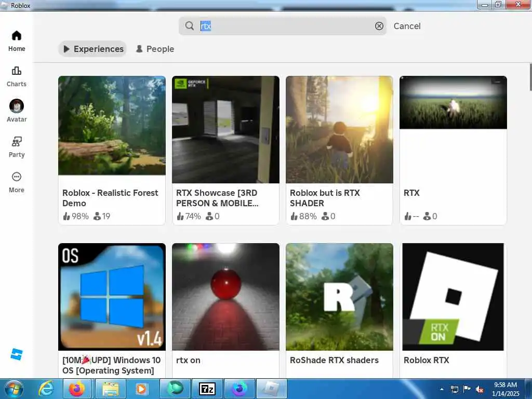Open Charts from sidebar
This screenshot has height=399, width=532.
(x=16, y=76)
